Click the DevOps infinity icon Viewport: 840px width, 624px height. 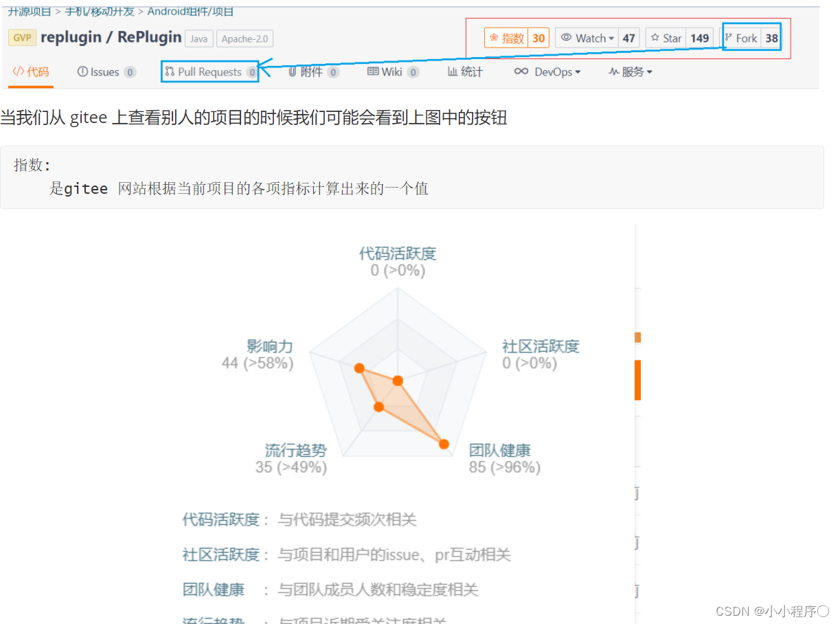tap(521, 72)
